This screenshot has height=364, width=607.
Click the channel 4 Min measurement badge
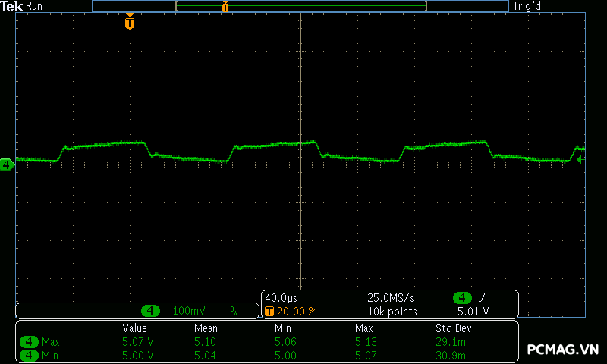pyautogui.click(x=30, y=355)
